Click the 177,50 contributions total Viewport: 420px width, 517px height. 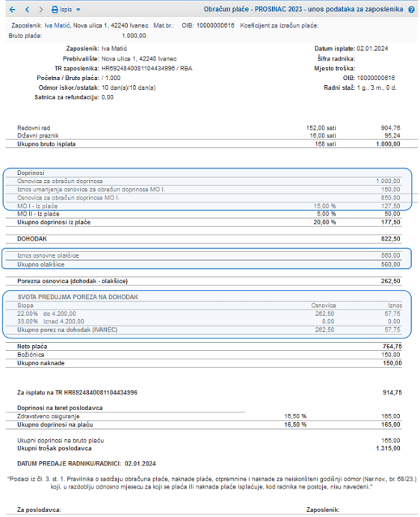tap(391, 222)
